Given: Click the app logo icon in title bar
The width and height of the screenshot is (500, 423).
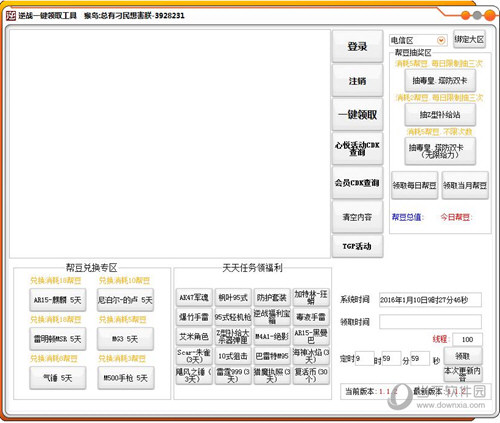Looking at the screenshot, I should click(11, 15).
